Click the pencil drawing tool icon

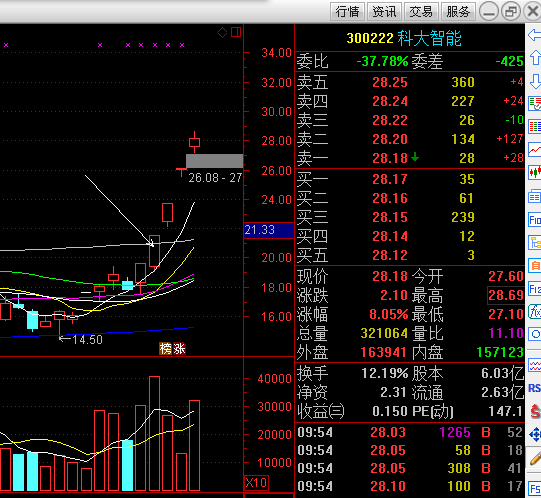(534, 458)
